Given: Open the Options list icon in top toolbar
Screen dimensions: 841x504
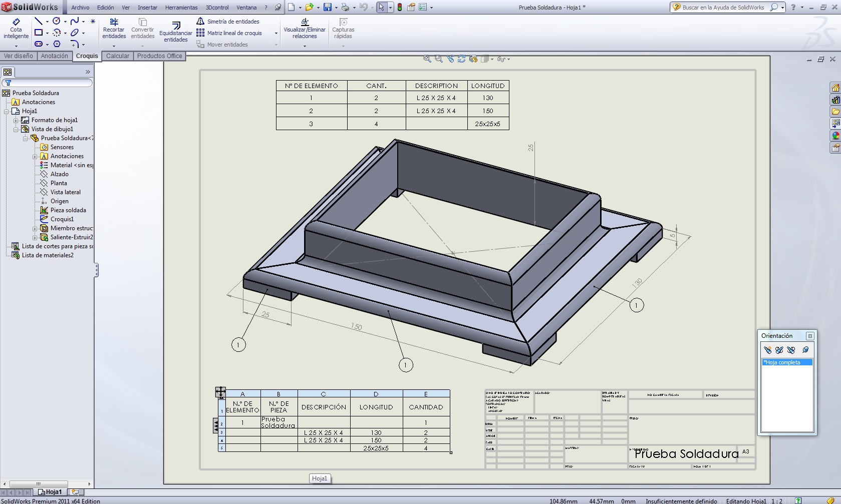Looking at the screenshot, I should click(423, 7).
